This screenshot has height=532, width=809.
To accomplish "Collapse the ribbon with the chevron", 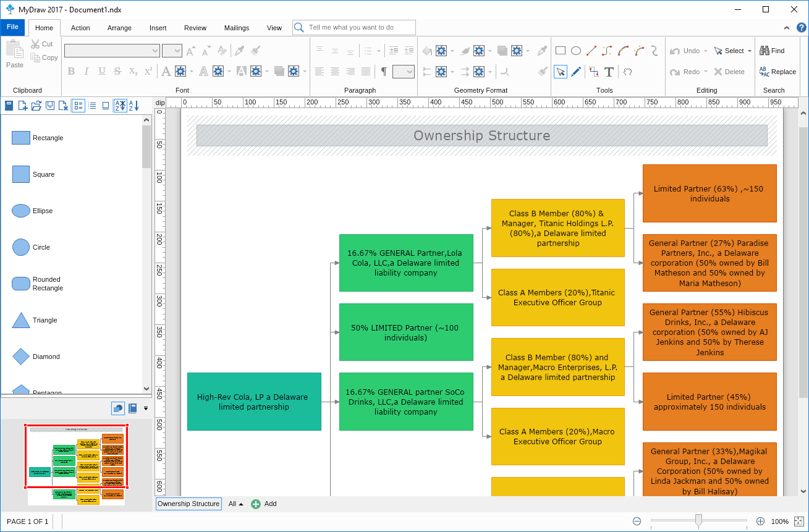I will [x=787, y=28].
